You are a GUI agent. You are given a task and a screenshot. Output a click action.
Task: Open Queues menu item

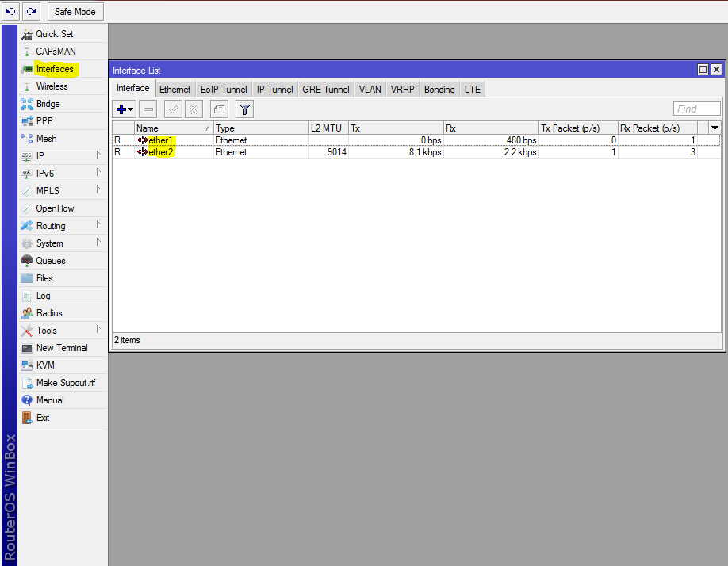63,261
